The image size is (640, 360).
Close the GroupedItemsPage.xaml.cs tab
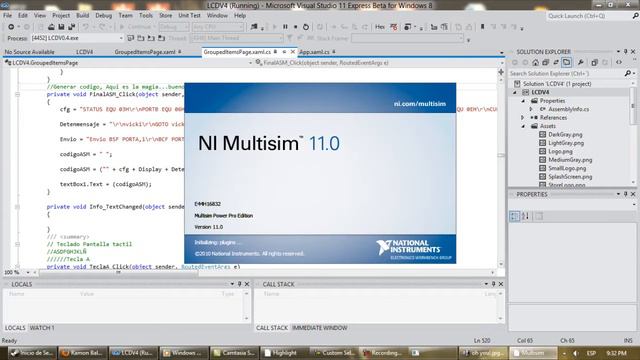point(293,52)
